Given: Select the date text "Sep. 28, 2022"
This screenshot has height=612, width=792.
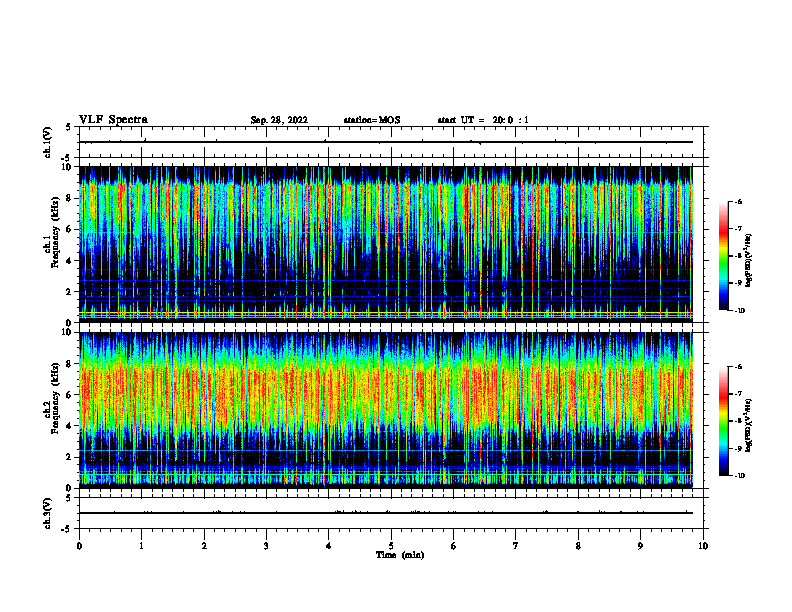Looking at the screenshot, I should point(279,120).
